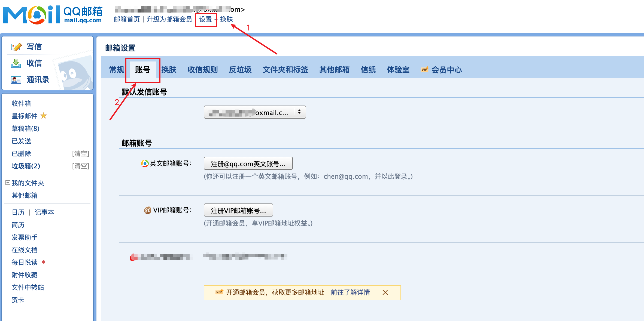
Task: Click the 英文邮箱账号 colored icon
Action: pyautogui.click(x=145, y=163)
